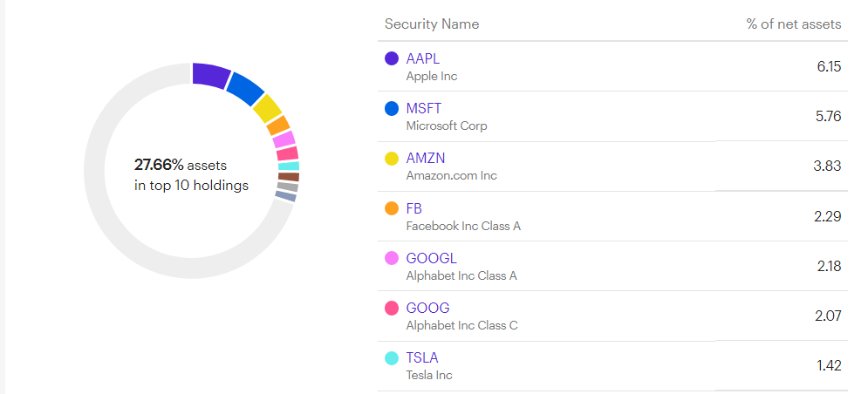868x394 pixels.
Task: Click the purple dot beside AAPL
Action: tap(392, 58)
